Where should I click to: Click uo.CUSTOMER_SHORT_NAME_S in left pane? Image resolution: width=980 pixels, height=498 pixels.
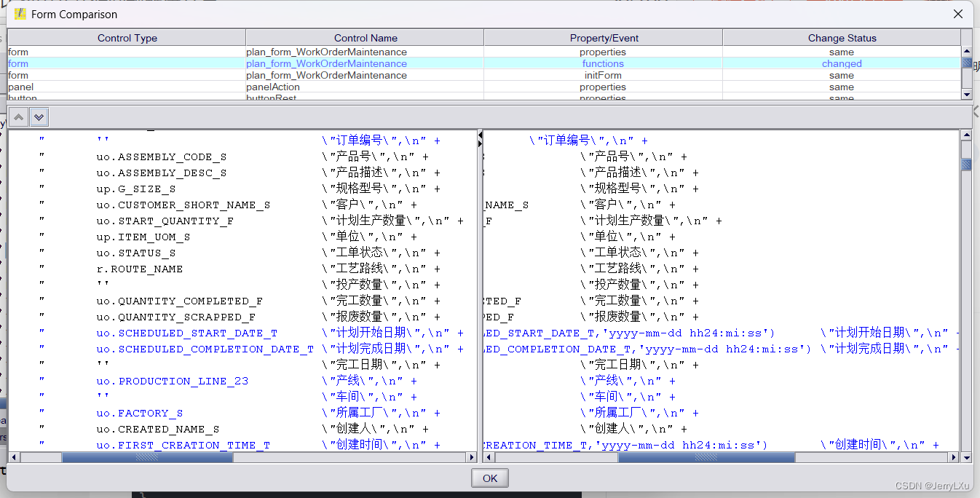(183, 205)
